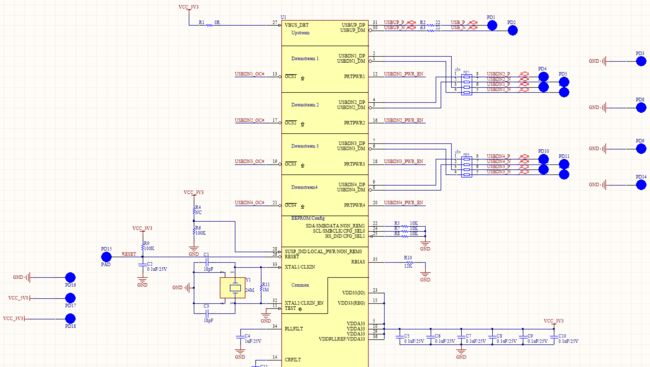Select the PD11 pad

tap(564, 164)
